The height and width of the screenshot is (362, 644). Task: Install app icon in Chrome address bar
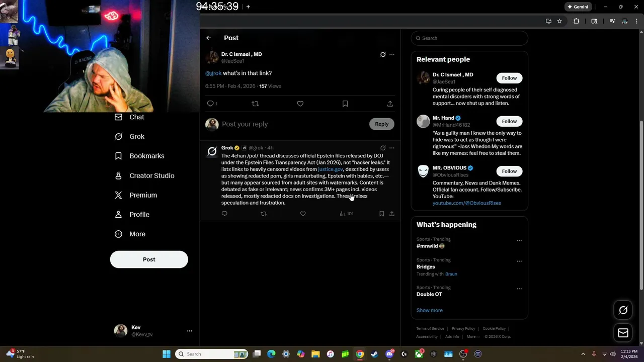click(548, 21)
